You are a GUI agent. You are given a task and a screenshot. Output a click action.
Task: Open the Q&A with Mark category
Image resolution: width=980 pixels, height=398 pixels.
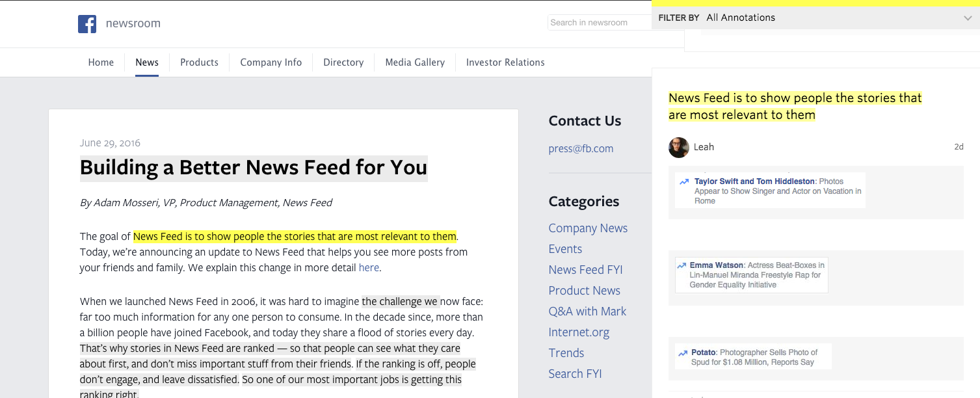pyautogui.click(x=587, y=312)
